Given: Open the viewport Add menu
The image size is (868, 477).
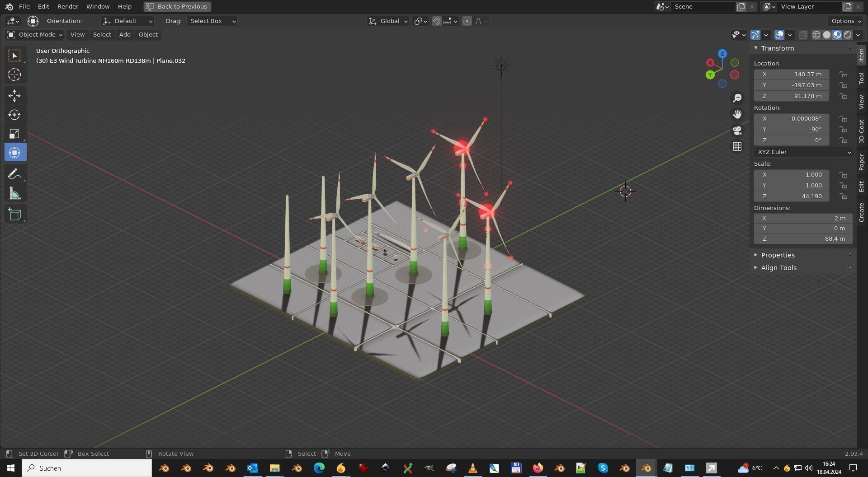Looking at the screenshot, I should [x=125, y=35].
